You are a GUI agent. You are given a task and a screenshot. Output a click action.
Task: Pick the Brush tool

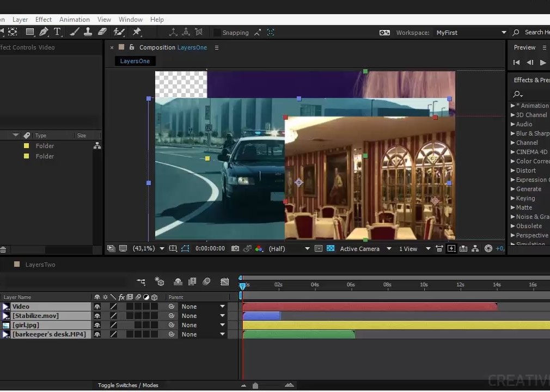74,32
